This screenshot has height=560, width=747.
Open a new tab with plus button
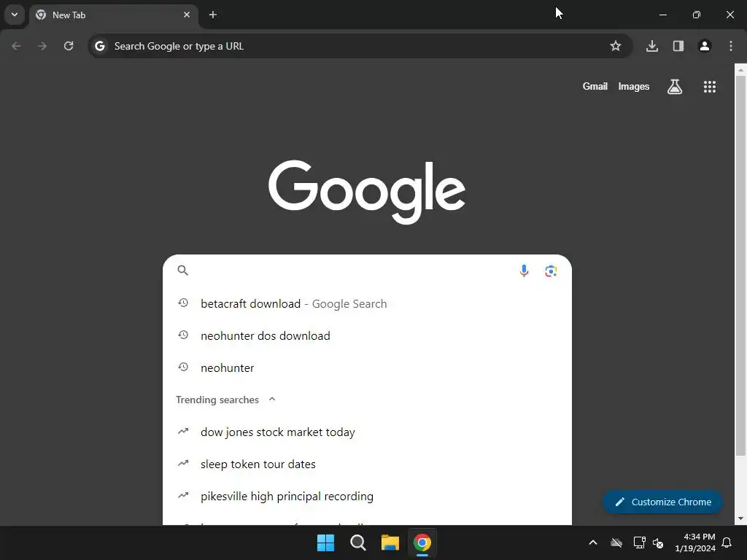(213, 15)
